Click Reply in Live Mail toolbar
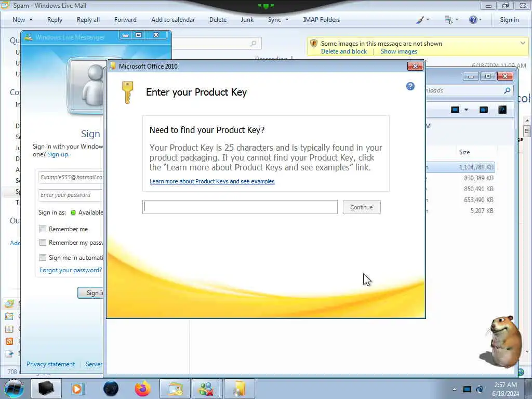Screen dimensions: 532x399 pyautogui.click(x=55, y=20)
